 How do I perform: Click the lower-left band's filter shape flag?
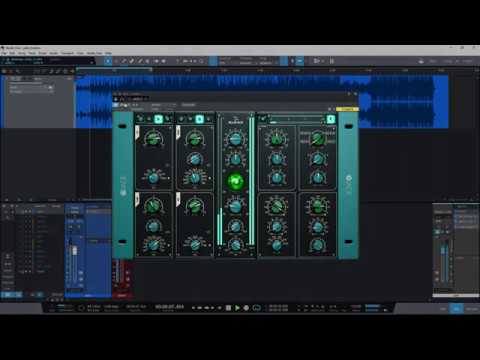[137, 199]
